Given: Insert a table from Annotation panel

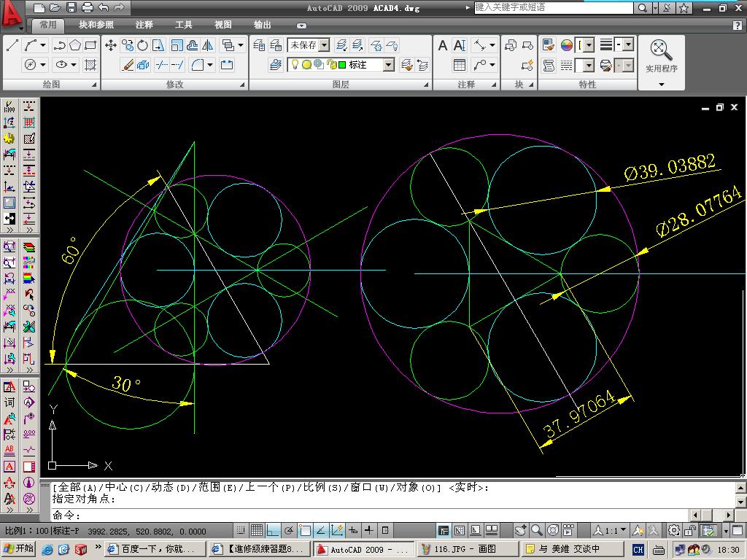Looking at the screenshot, I should tap(460, 64).
